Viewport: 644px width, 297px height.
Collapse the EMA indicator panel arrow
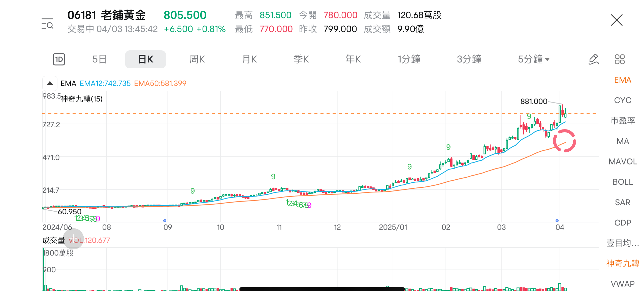tap(49, 83)
